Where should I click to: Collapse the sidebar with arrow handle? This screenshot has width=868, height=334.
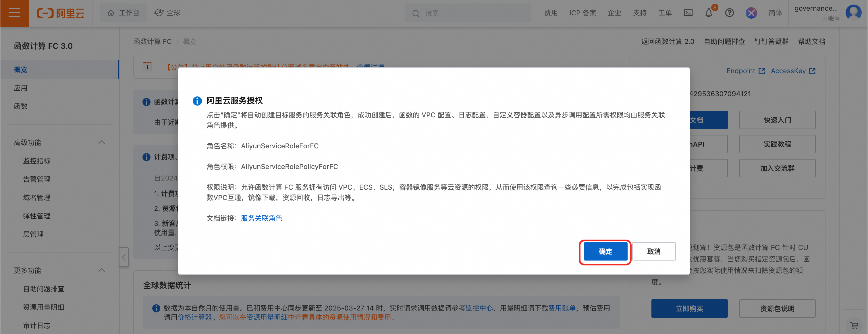(124, 257)
